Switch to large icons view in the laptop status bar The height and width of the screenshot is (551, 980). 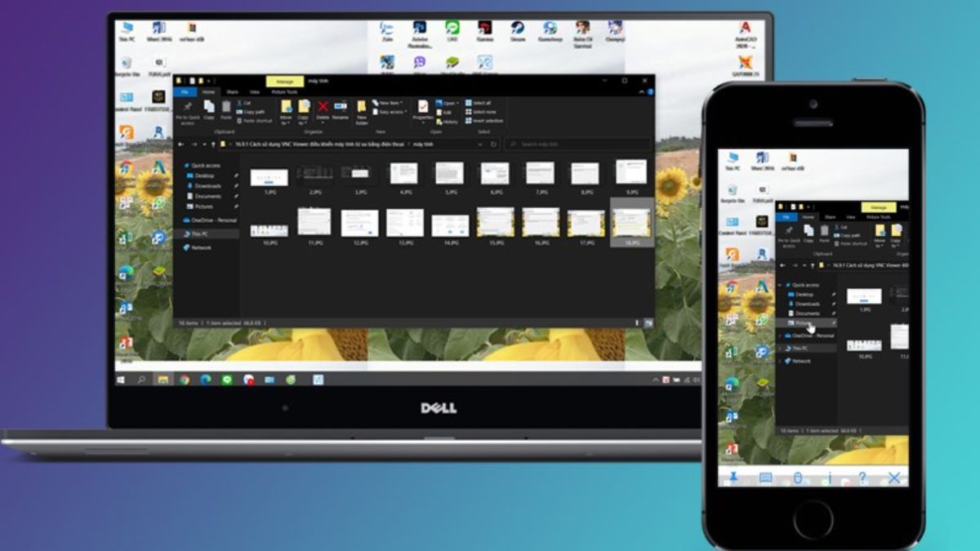tap(647, 323)
